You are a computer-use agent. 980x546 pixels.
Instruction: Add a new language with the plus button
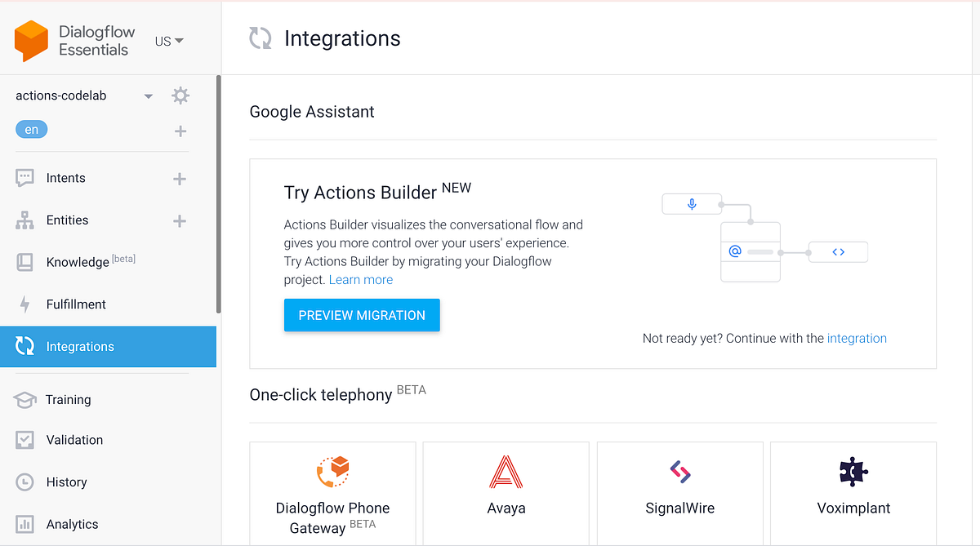tap(180, 131)
